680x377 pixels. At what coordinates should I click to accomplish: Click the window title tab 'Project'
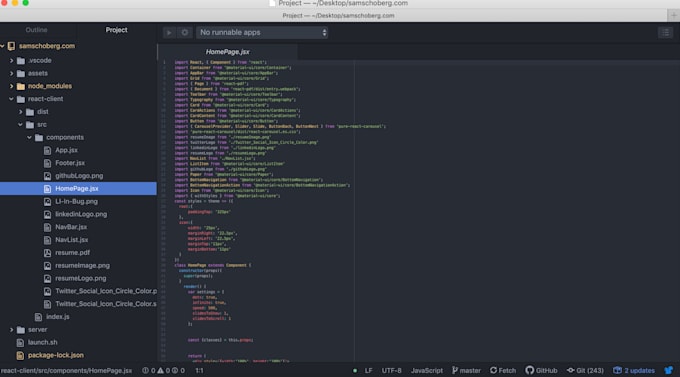click(x=338, y=16)
